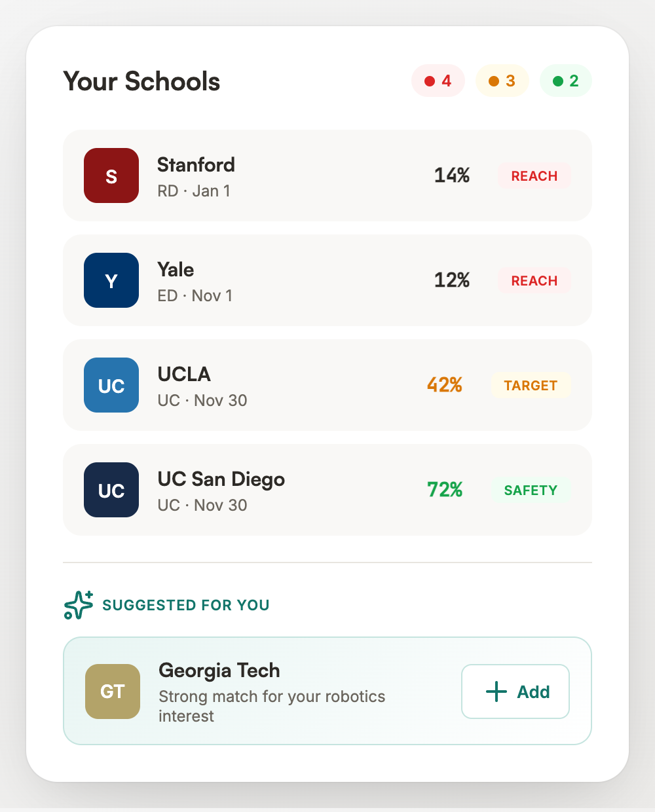
Task: Filter by the orange target count badge
Action: click(x=502, y=81)
